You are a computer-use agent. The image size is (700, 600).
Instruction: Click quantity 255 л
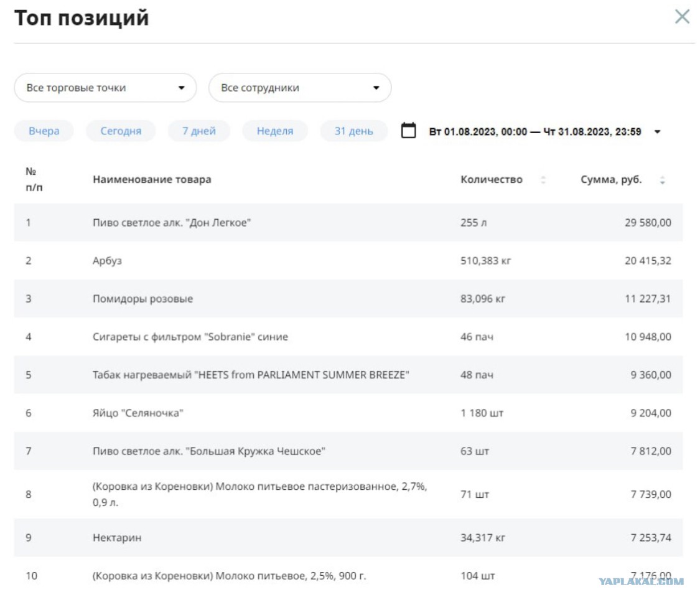474,222
